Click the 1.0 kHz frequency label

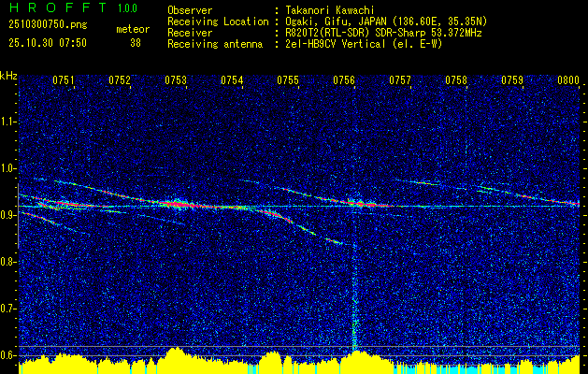7,168
